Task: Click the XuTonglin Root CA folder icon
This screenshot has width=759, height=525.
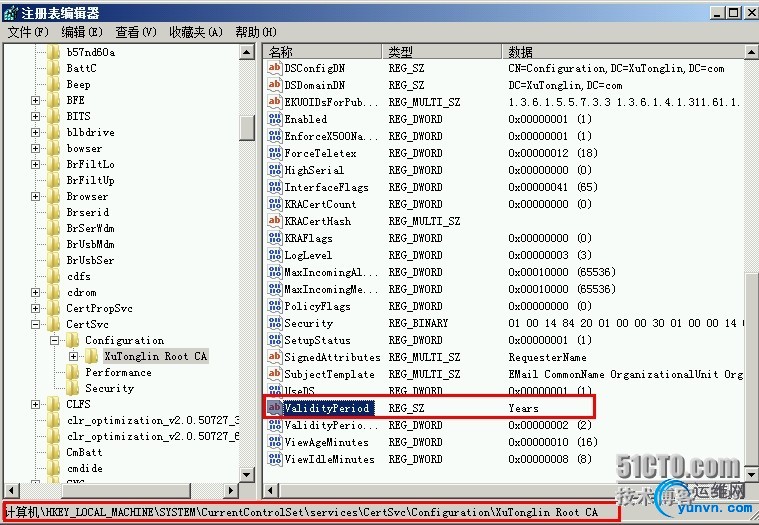Action: 91,357
